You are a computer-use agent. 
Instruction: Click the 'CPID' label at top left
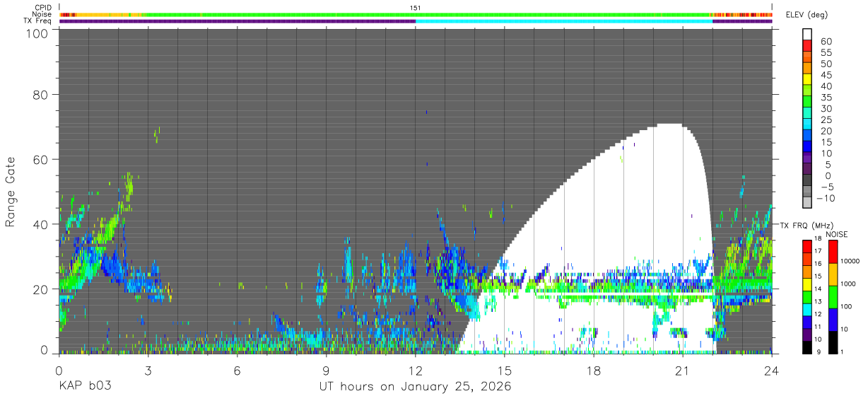point(42,8)
